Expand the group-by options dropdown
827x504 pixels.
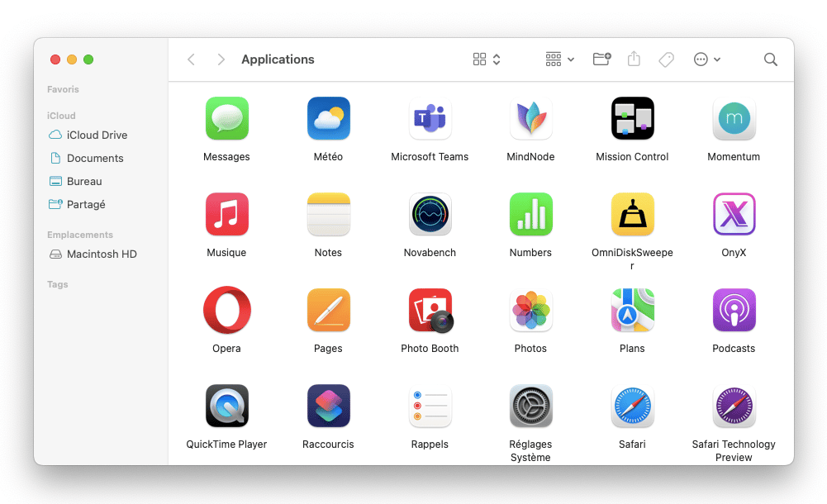click(559, 59)
